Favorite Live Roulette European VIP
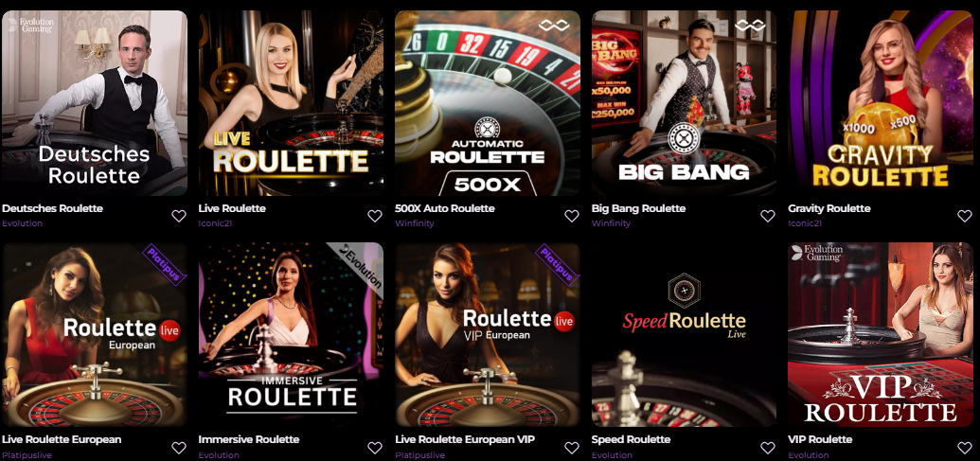The height and width of the screenshot is (461, 980). click(572, 448)
